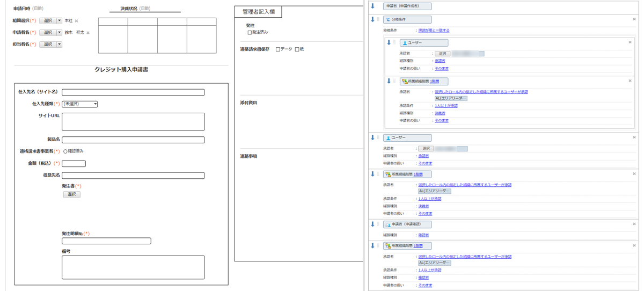644x291 pixels.
Task: Click the サイトURL text area
Action: (133, 122)
